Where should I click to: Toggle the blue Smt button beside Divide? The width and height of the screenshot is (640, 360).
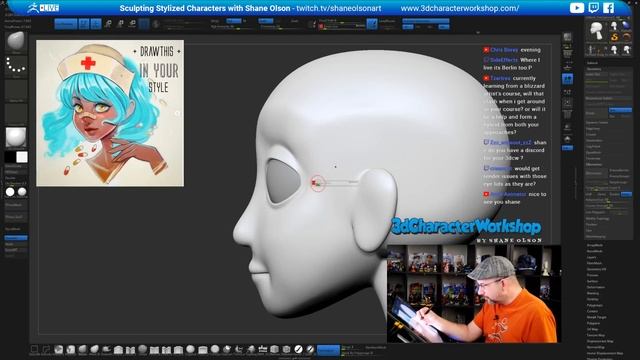point(620,110)
